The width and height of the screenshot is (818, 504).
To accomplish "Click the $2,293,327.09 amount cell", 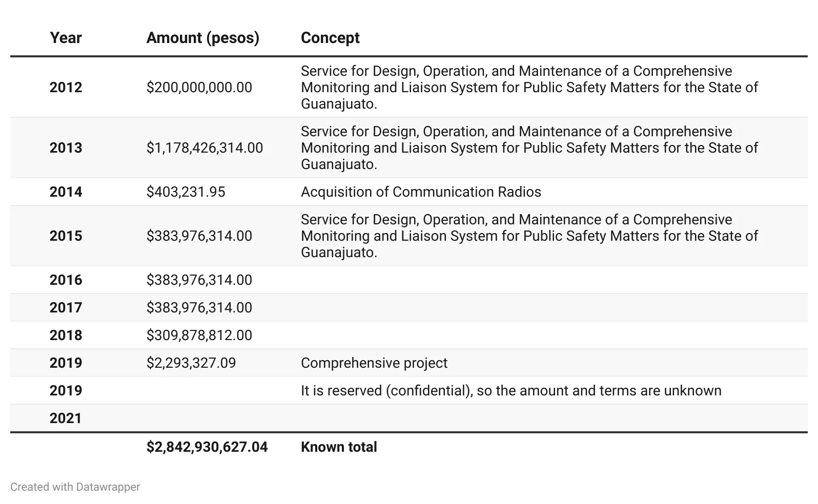I will pos(191,363).
